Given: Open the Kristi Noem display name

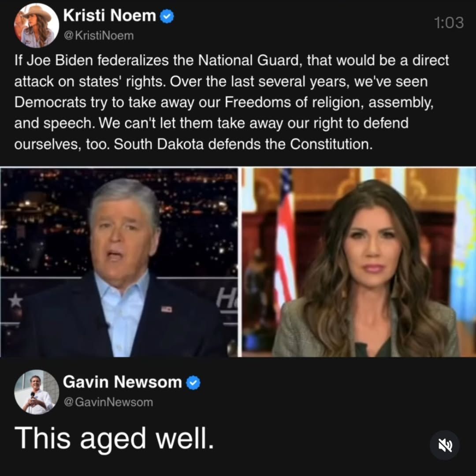Looking at the screenshot, I should [x=109, y=15].
